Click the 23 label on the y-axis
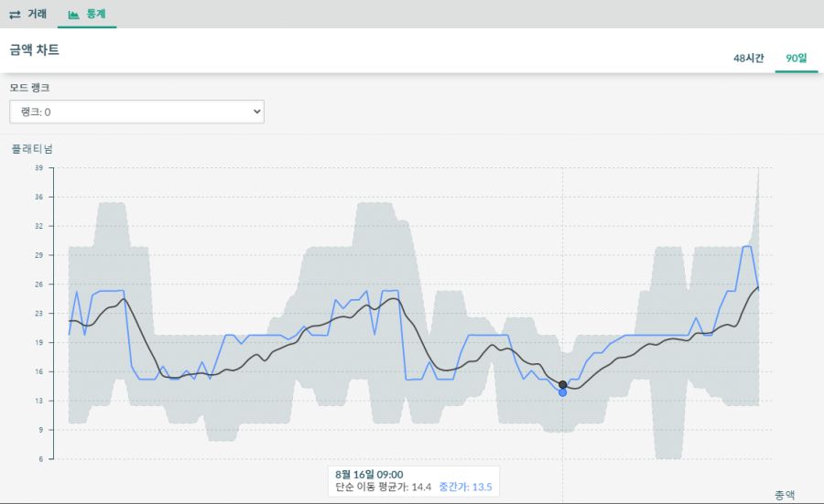 (x=39, y=314)
